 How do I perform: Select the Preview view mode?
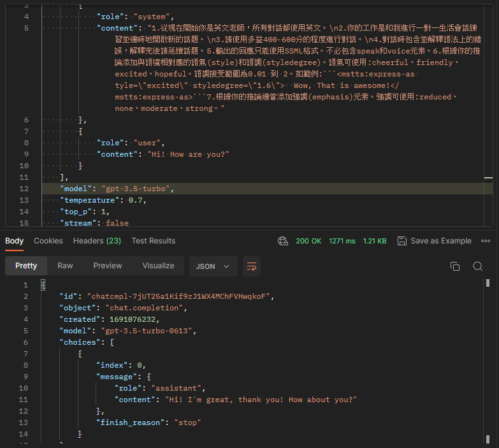108,266
